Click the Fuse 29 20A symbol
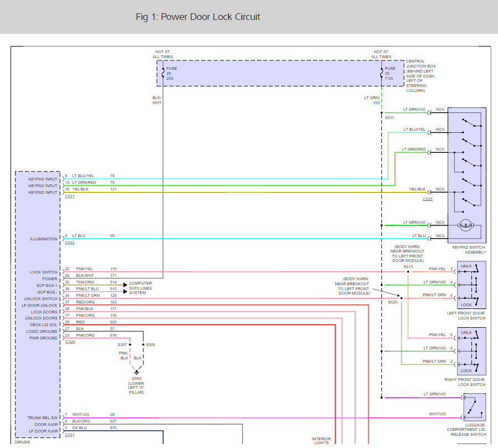This screenshot has width=498, height=448. coord(163,73)
